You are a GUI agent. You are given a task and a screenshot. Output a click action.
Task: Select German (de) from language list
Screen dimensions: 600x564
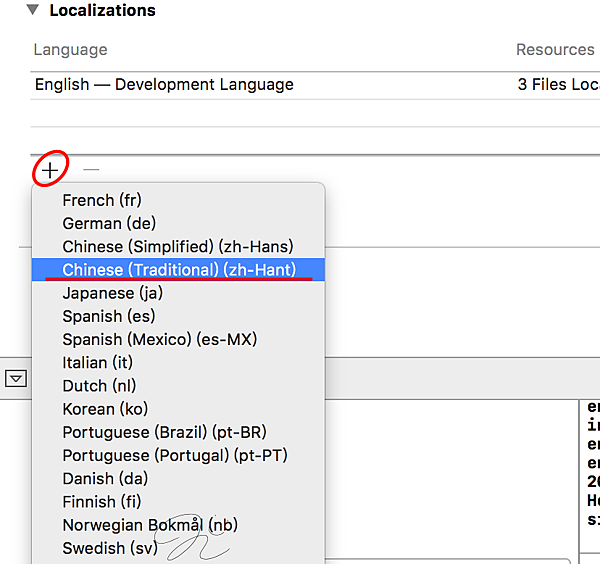pos(109,223)
